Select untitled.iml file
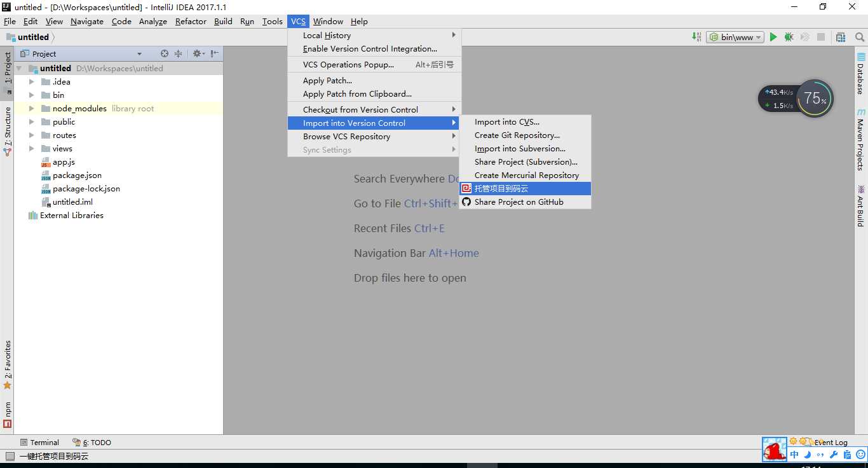Image resolution: width=868 pixels, height=468 pixels. 67,202
